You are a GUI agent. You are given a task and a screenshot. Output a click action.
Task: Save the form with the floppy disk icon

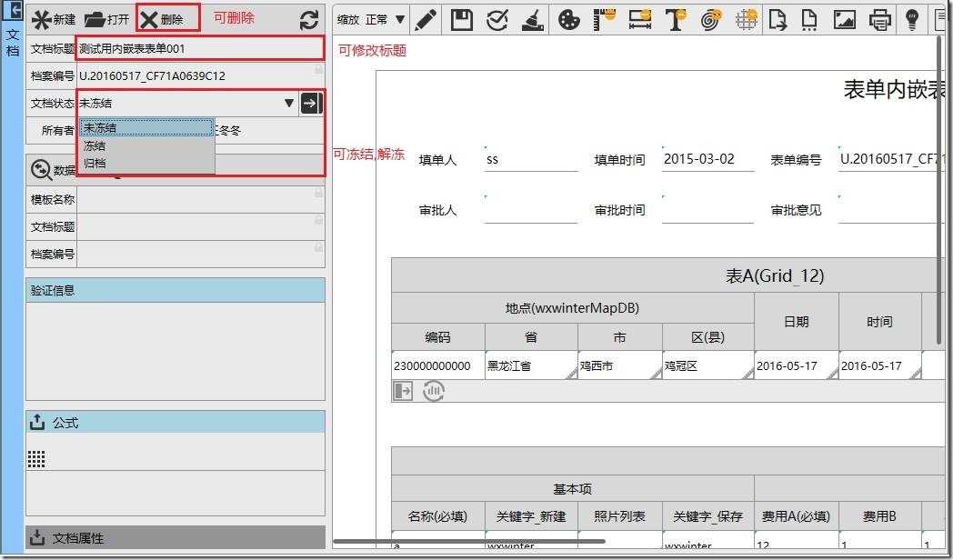(x=462, y=20)
